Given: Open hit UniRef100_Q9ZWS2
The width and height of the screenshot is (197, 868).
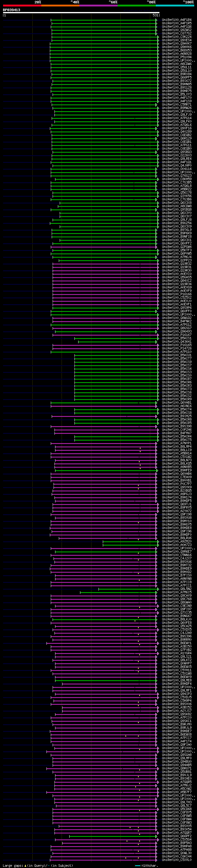Looking at the screenshot, I should [x=177, y=30].
